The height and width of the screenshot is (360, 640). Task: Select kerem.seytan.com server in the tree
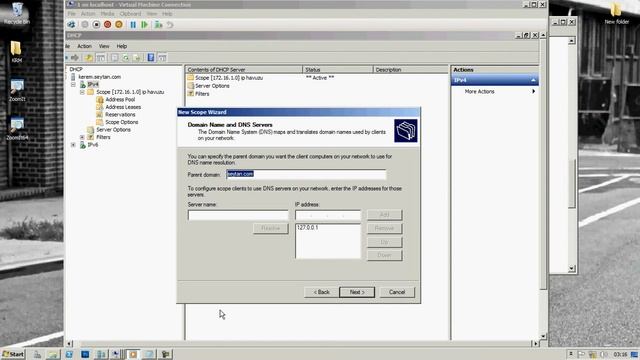point(100,77)
